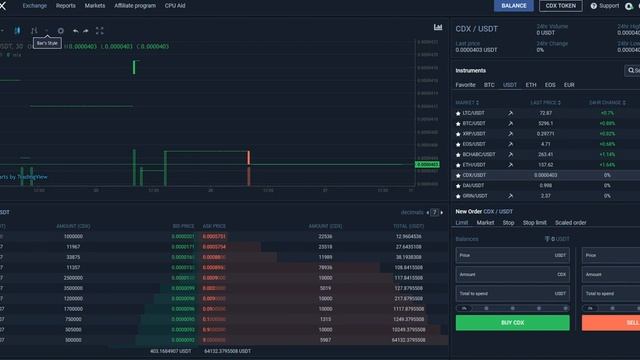640x360 pixels.
Task: Click the sell-side percentage slider track
Action: coord(611,308)
